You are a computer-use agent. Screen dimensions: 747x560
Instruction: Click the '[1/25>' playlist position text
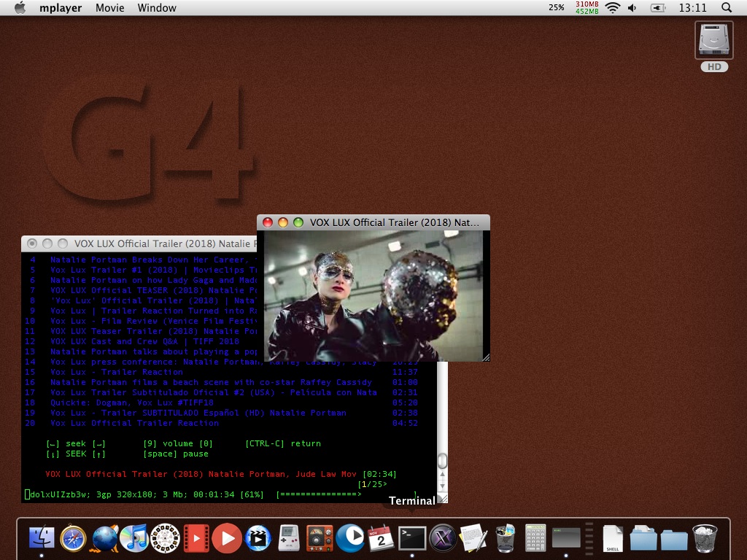point(373,484)
